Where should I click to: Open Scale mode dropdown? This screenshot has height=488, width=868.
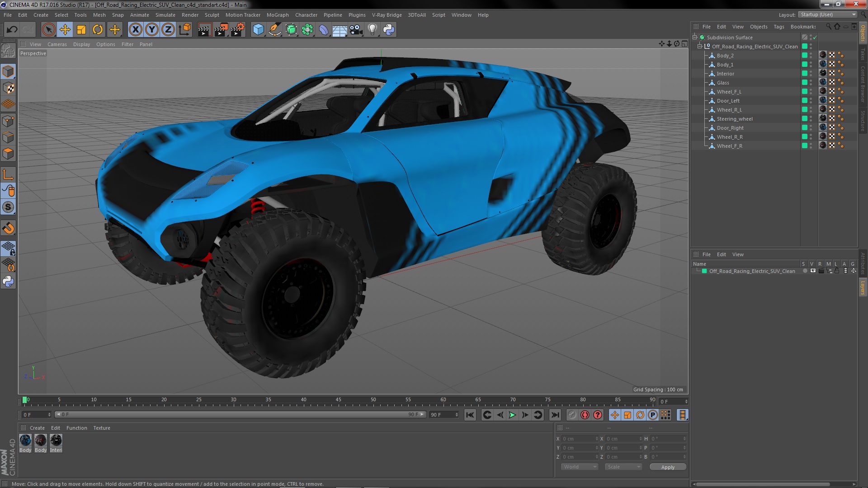pyautogui.click(x=623, y=467)
